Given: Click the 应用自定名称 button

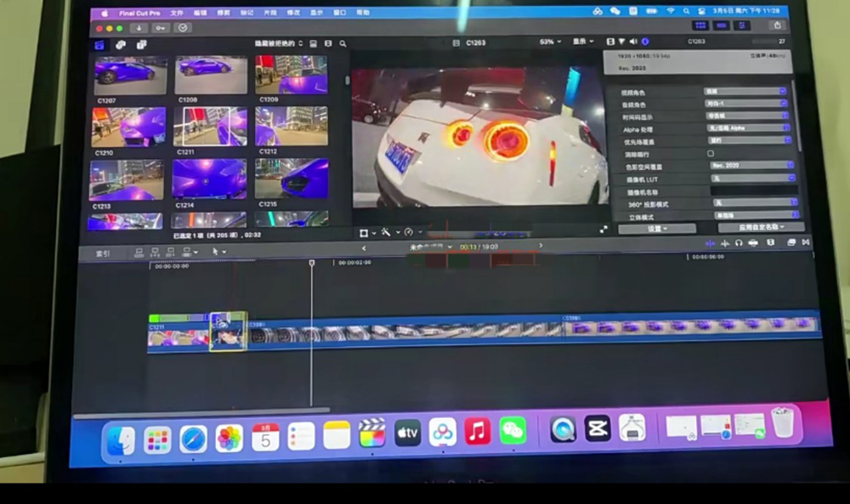Looking at the screenshot, I should pos(761,228).
